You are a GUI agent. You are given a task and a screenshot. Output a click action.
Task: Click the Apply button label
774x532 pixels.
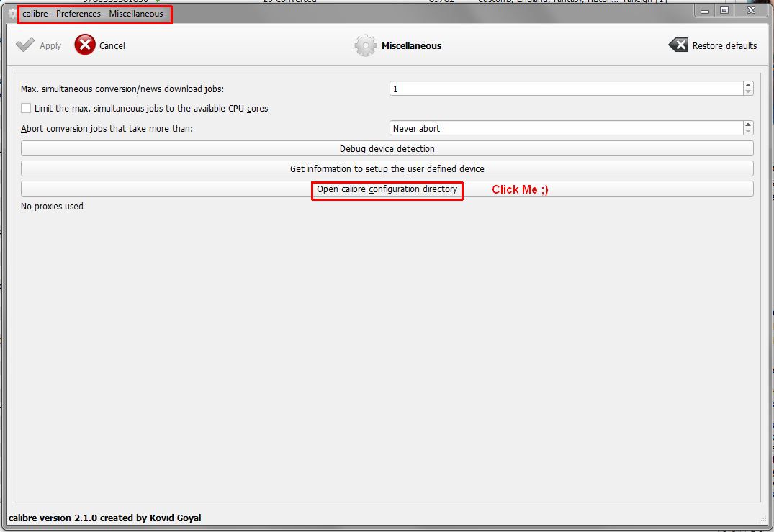point(50,45)
